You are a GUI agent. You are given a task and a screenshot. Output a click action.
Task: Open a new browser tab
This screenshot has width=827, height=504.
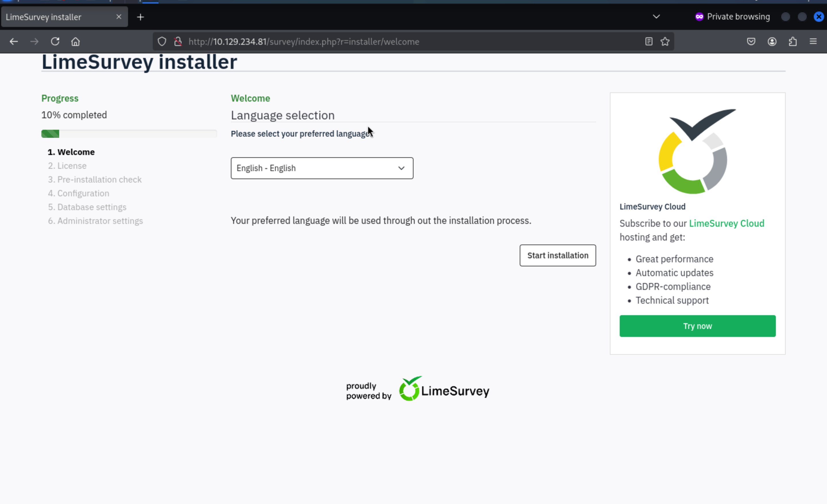140,17
